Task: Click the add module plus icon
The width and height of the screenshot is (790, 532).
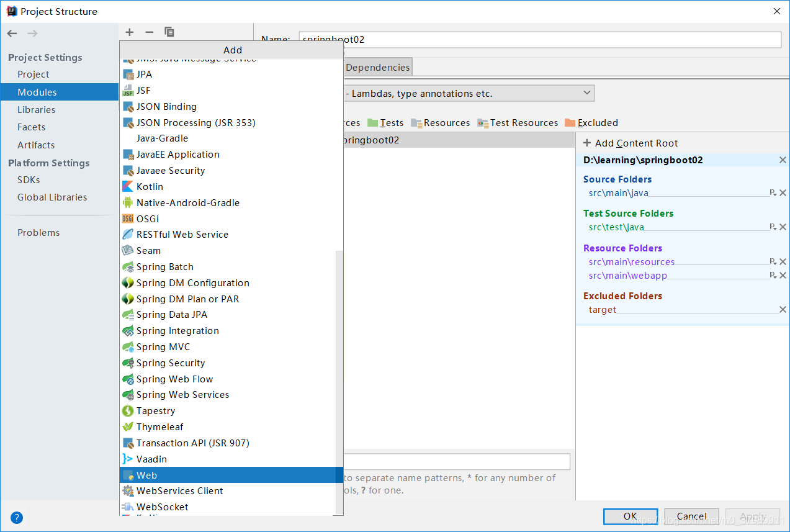Action: click(x=129, y=32)
